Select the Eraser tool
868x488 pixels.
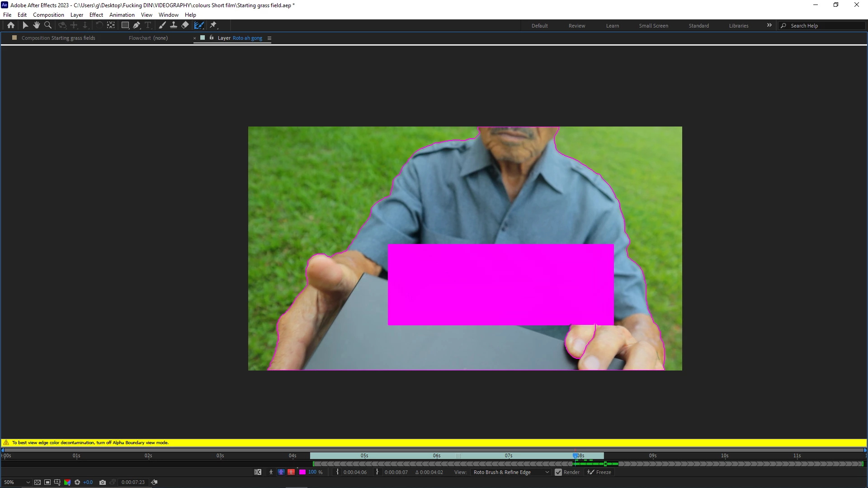pos(185,25)
